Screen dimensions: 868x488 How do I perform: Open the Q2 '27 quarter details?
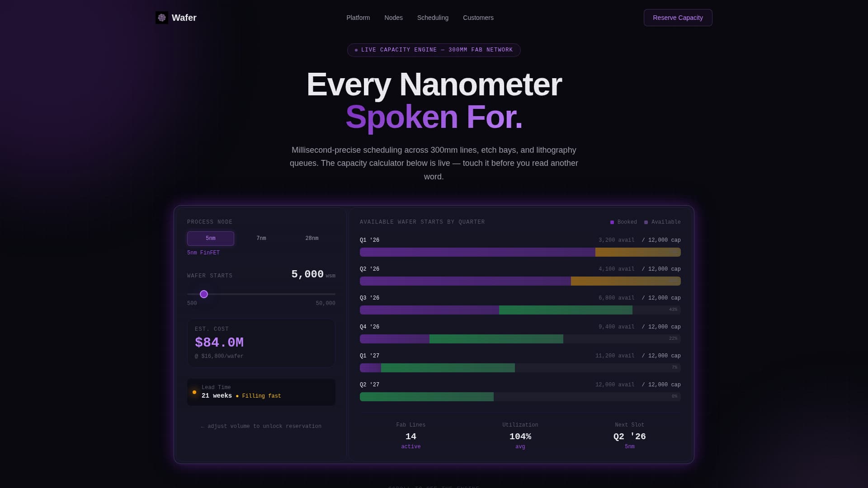(520, 390)
